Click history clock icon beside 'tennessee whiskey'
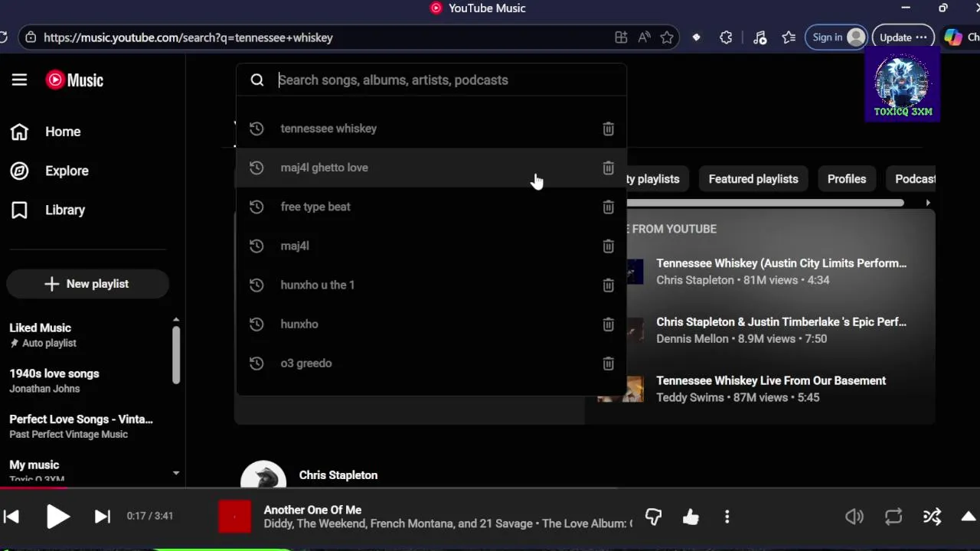The width and height of the screenshot is (980, 551). (x=256, y=129)
